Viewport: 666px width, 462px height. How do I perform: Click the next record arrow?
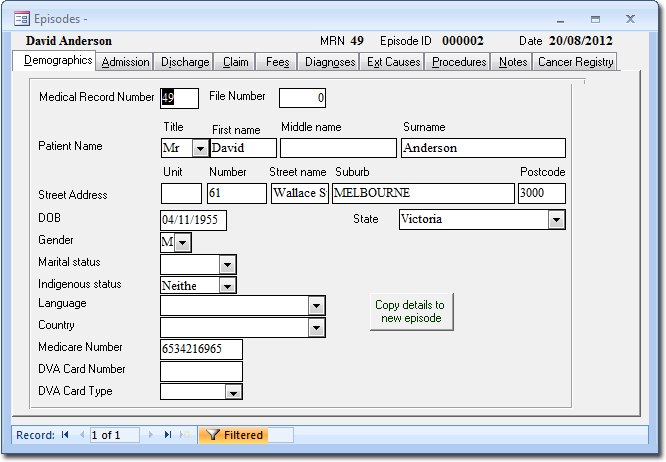[x=152, y=435]
